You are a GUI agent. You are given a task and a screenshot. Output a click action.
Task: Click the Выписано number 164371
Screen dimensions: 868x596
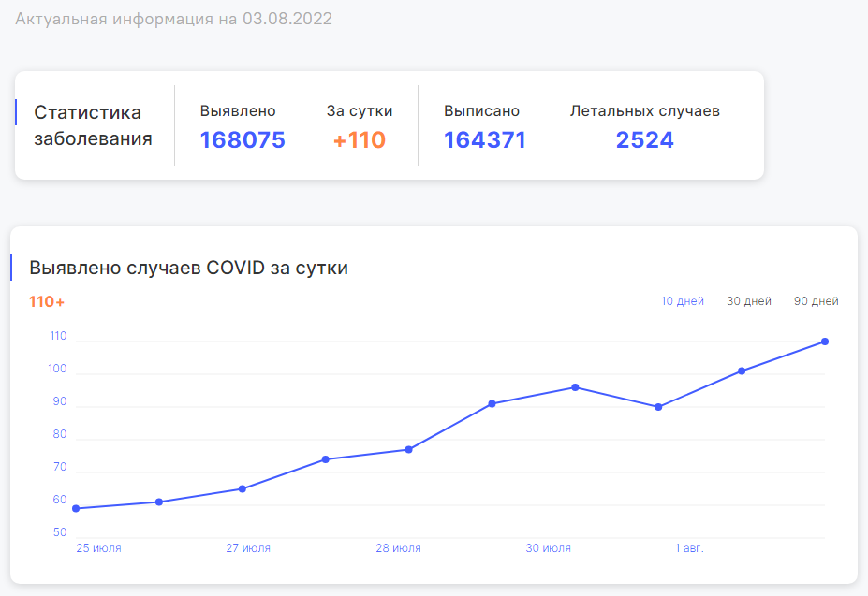coord(484,140)
